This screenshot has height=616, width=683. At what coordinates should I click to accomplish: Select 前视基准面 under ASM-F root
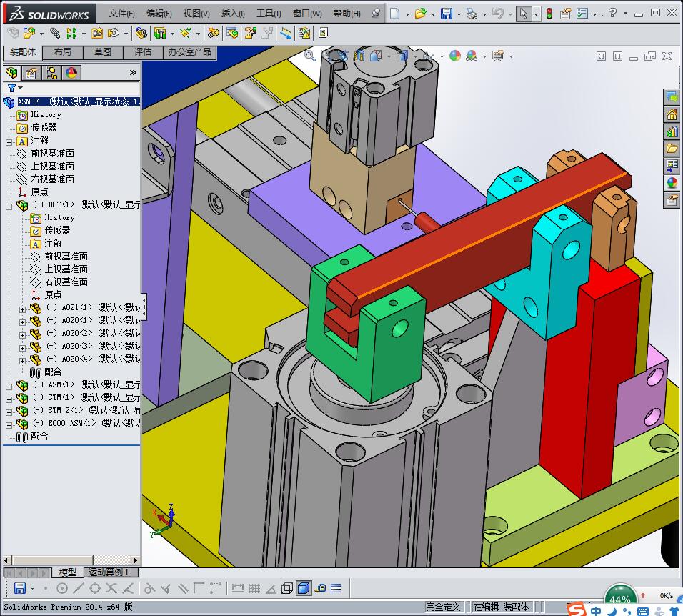coord(52,154)
